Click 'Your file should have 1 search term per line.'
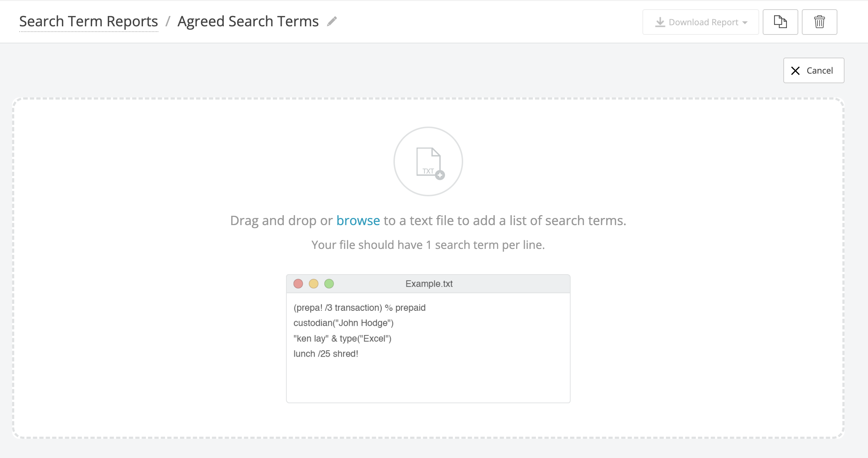 point(428,245)
